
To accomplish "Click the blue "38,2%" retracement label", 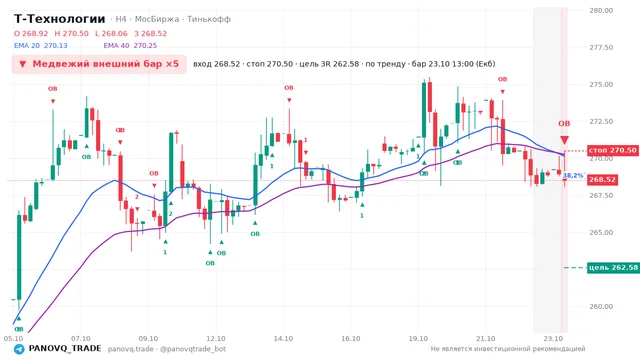I will [x=573, y=176].
